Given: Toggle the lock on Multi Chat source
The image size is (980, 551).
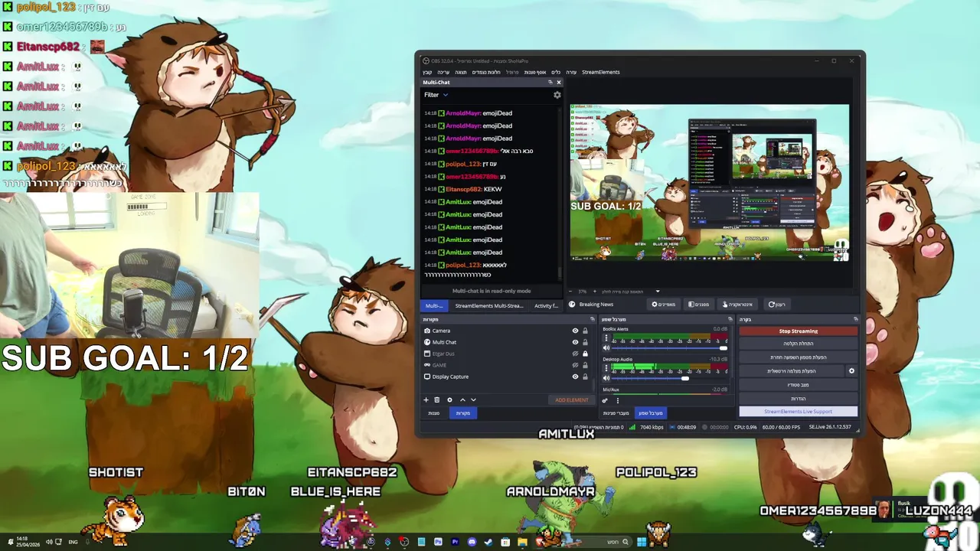Looking at the screenshot, I should click(x=585, y=342).
